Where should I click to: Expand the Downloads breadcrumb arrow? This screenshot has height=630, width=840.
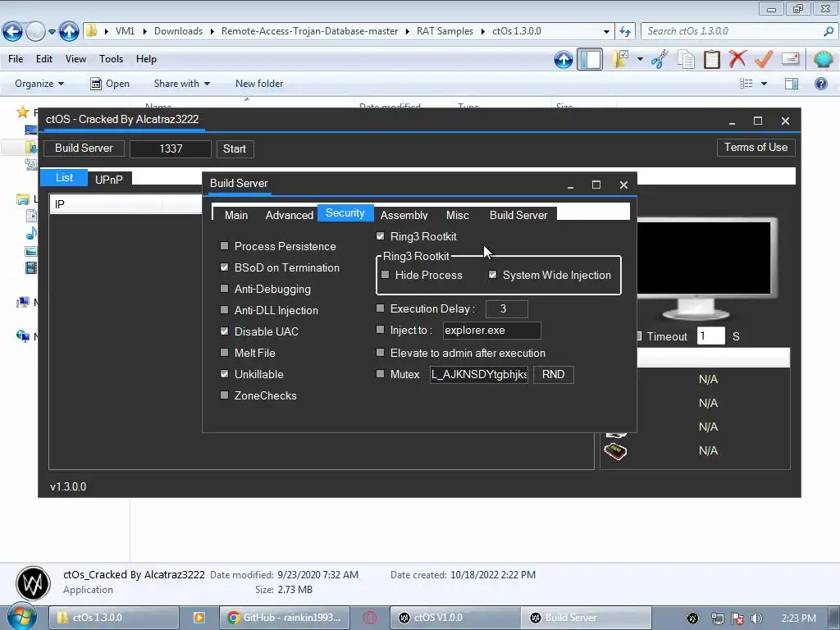212,32
